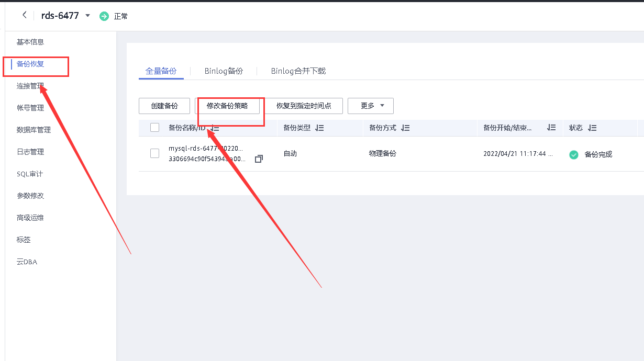
Task: Open 日志管理 in the sidebar
Action: coord(30,152)
